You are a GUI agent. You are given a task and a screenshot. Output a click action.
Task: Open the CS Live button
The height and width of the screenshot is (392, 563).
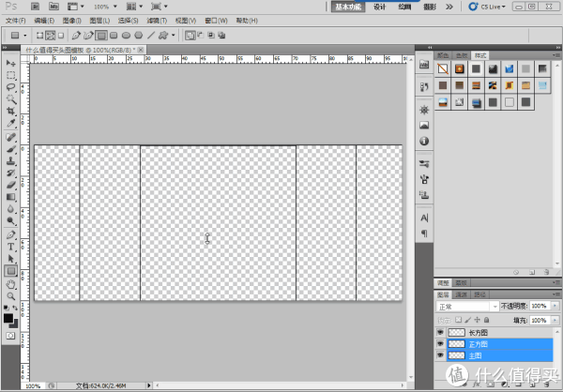click(488, 7)
